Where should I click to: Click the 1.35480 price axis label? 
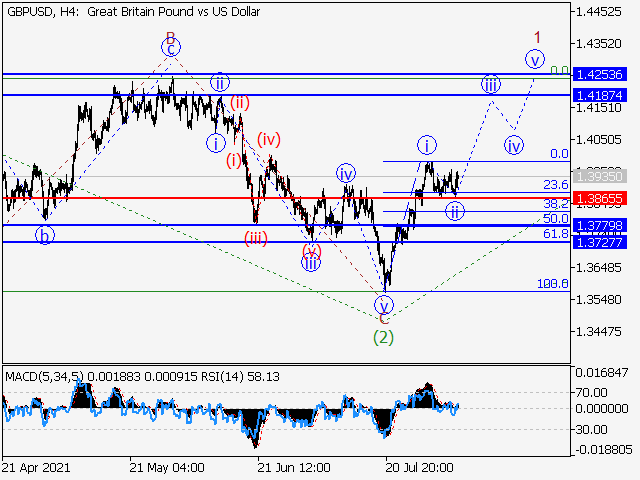[x=598, y=300]
